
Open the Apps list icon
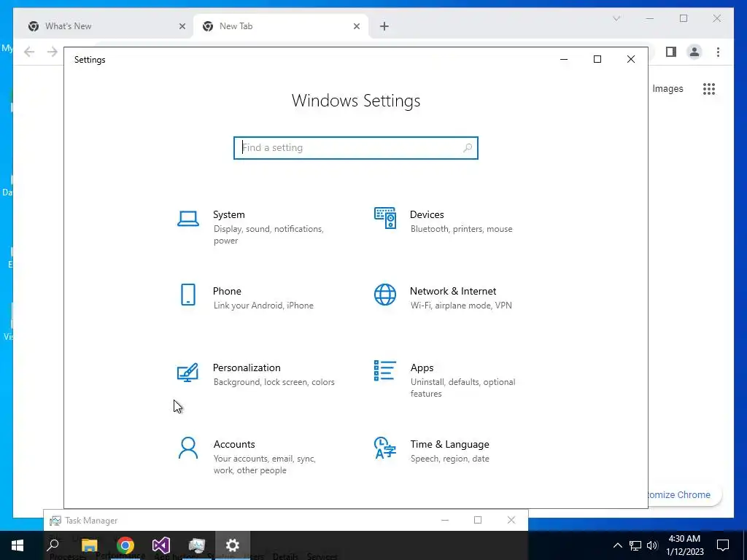click(385, 370)
